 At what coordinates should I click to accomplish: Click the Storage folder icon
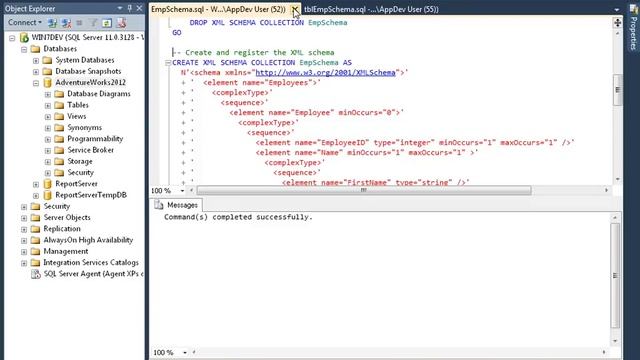[59, 161]
